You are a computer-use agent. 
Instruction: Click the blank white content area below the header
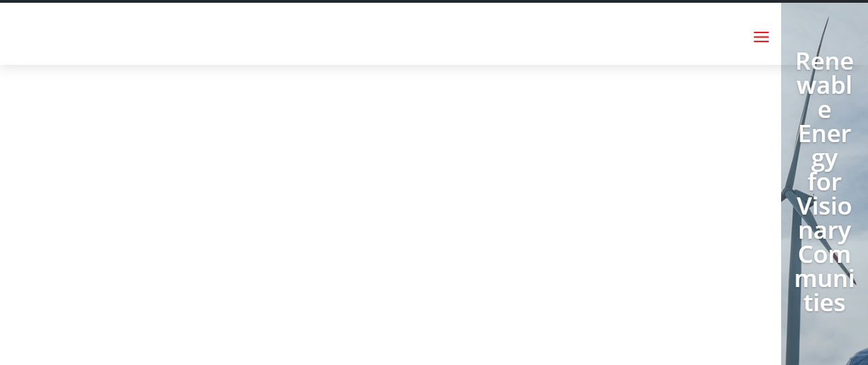pos(390,215)
